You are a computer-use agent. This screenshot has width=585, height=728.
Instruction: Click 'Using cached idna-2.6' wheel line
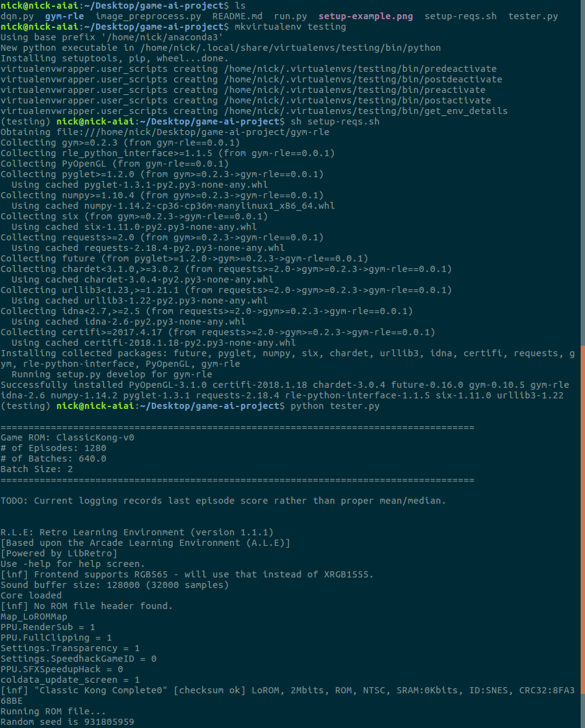click(x=129, y=322)
